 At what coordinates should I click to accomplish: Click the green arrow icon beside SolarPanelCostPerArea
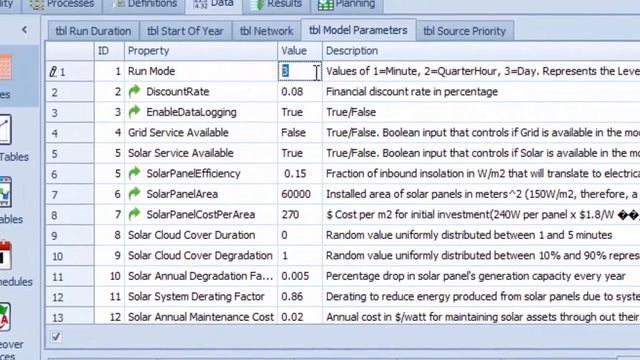point(134,214)
